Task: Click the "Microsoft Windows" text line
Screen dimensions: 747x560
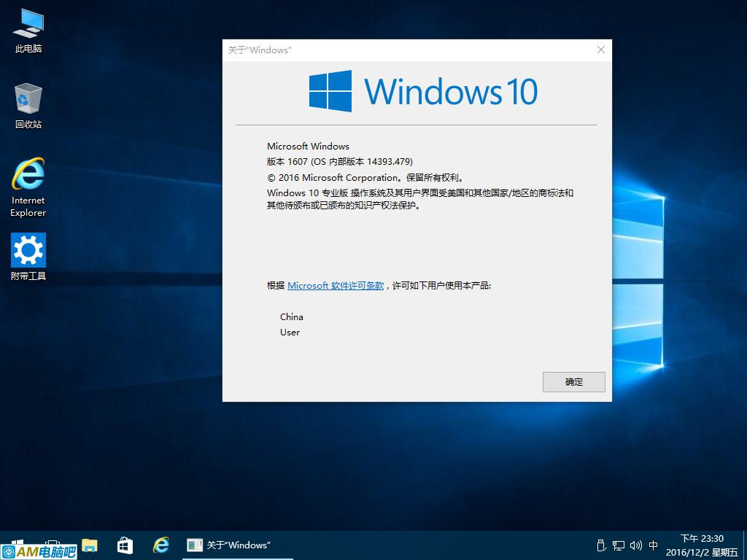Action: pyautogui.click(x=308, y=146)
